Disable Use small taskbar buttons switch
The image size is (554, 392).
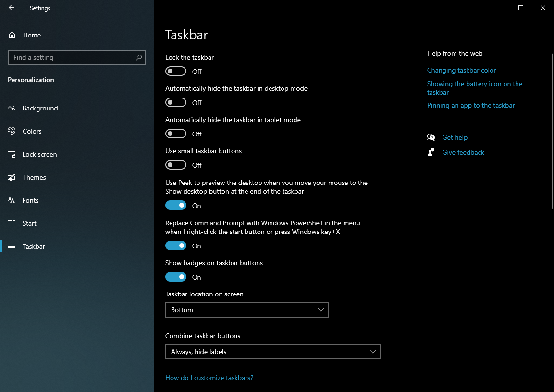pos(176,165)
